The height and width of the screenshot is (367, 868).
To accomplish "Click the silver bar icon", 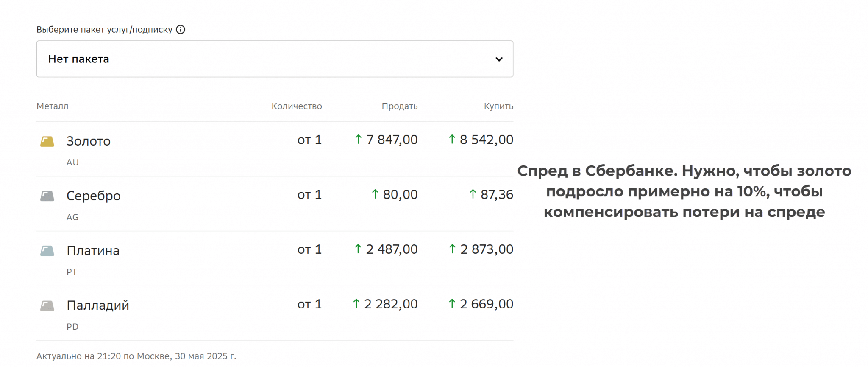I will point(47,196).
